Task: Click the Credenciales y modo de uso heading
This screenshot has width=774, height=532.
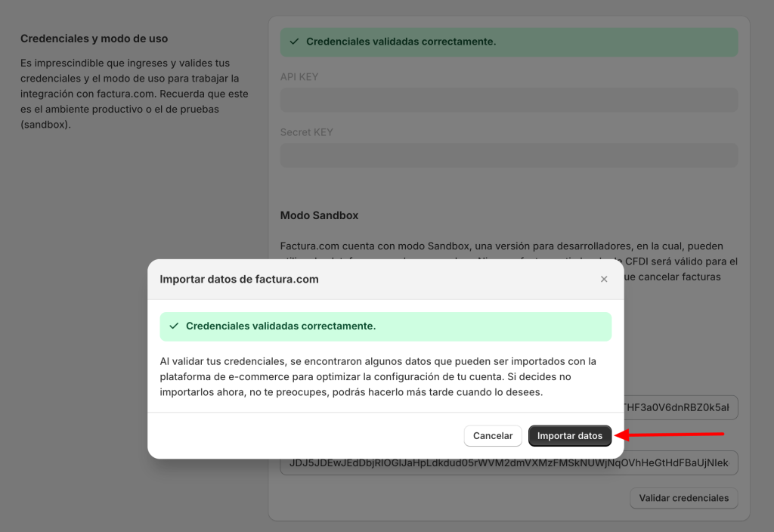Action: tap(94, 39)
